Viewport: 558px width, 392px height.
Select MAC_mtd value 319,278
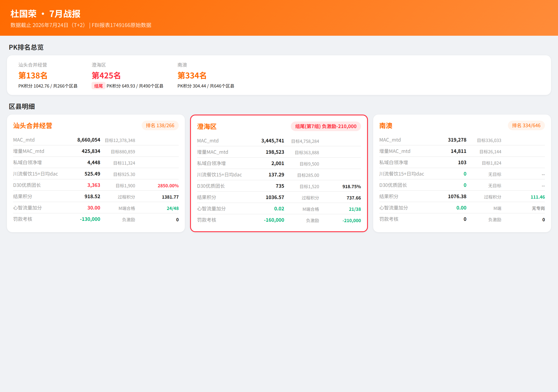tap(457, 140)
